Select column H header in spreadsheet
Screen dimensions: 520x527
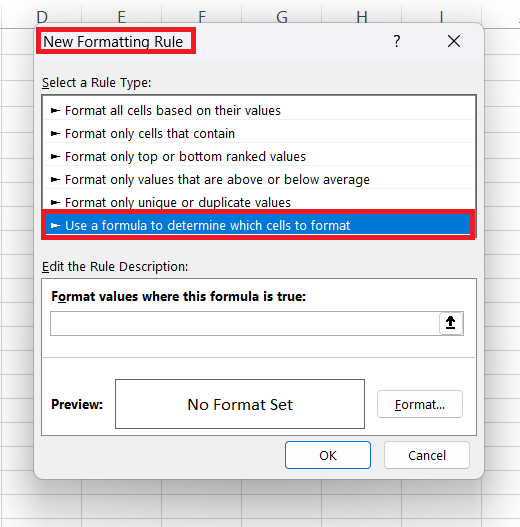(362, 16)
